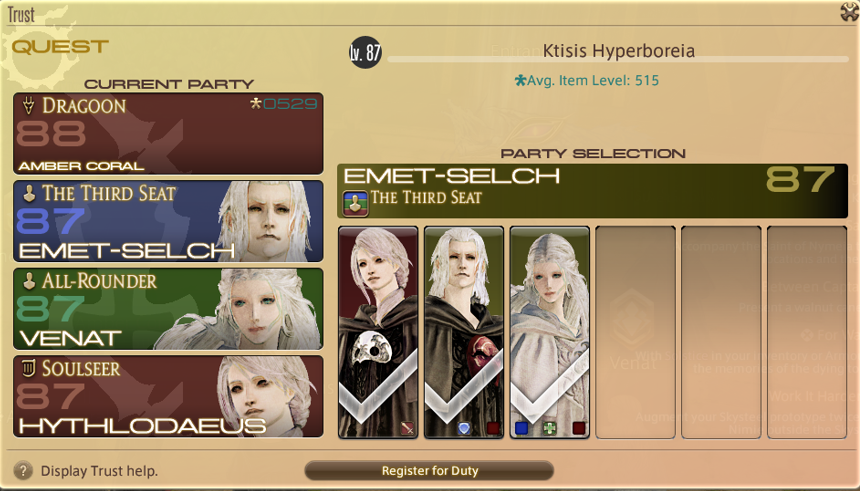
Task: Select the Venat entry in Current Party
Action: [168, 309]
